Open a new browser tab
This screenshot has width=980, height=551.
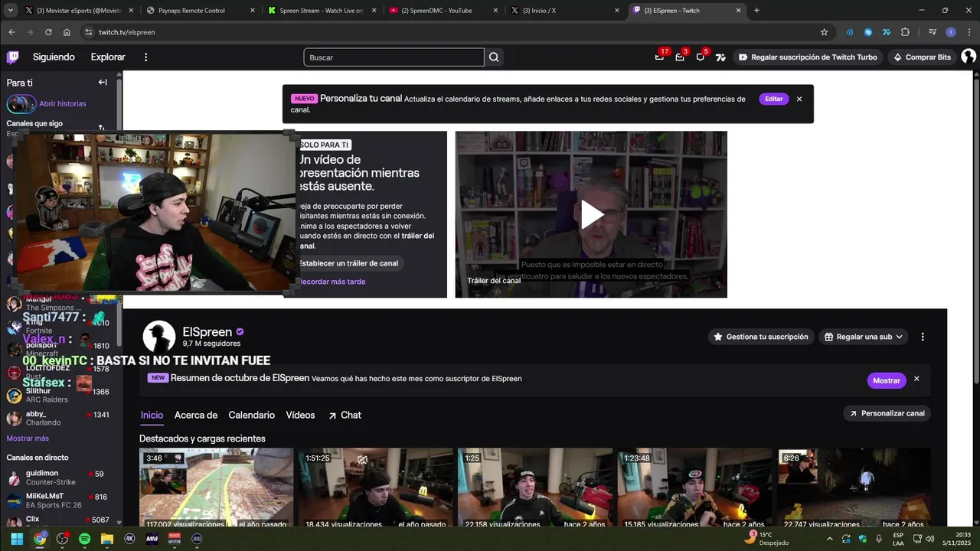[756, 11]
